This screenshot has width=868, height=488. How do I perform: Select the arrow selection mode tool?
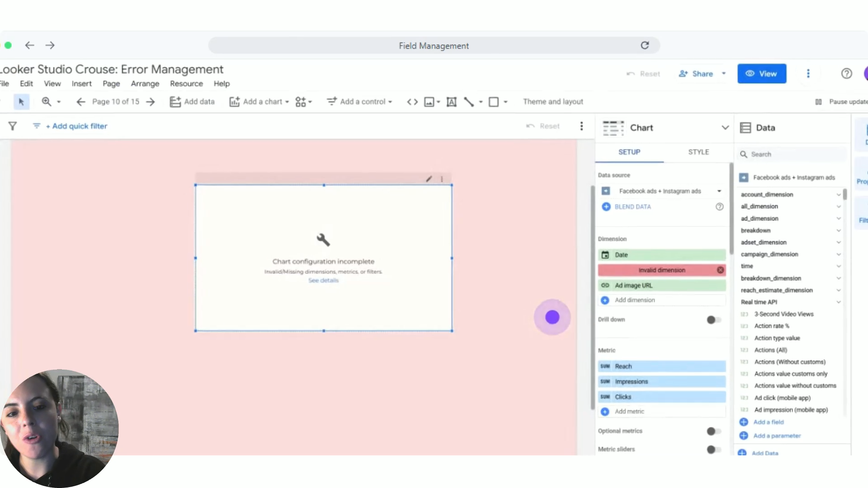click(x=21, y=102)
